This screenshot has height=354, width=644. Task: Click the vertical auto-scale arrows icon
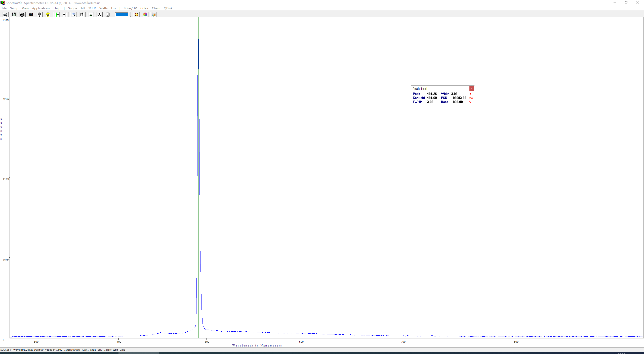point(82,15)
